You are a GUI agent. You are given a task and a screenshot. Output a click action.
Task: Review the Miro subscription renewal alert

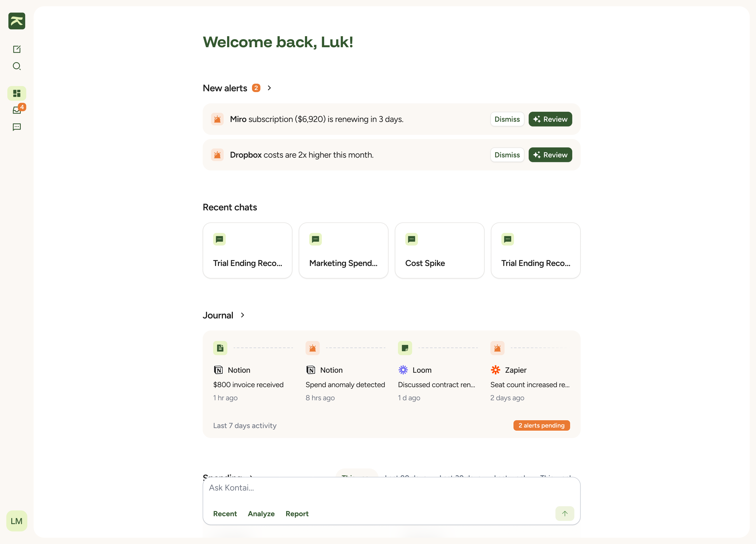550,119
